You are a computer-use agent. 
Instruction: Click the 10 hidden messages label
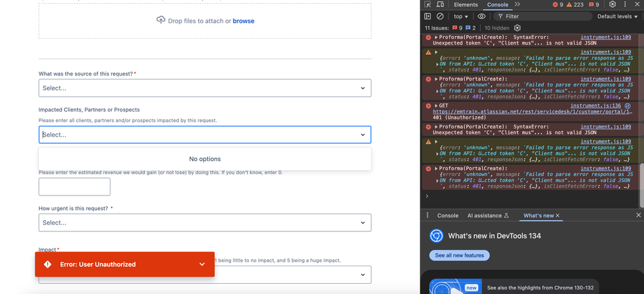497,28
